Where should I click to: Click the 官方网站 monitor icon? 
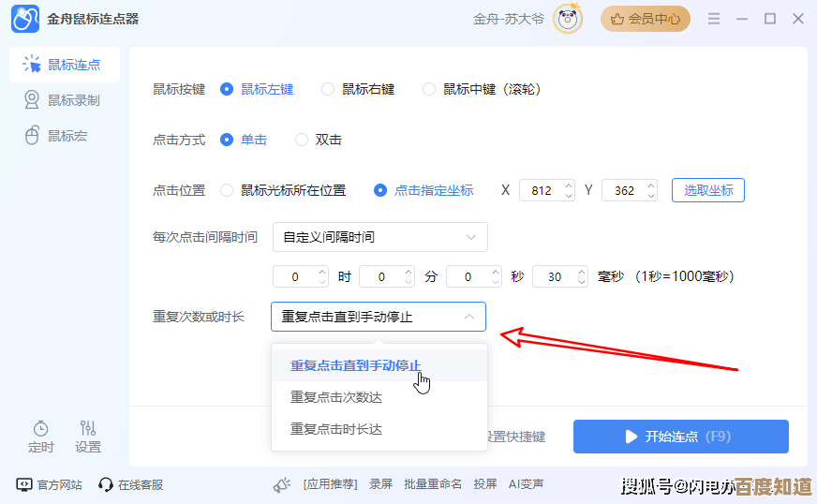click(24, 484)
